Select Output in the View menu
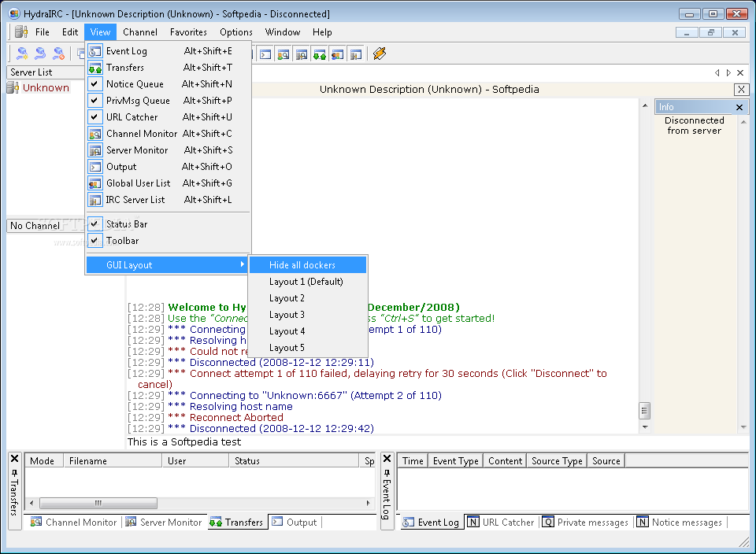This screenshot has width=756, height=554. click(169, 167)
